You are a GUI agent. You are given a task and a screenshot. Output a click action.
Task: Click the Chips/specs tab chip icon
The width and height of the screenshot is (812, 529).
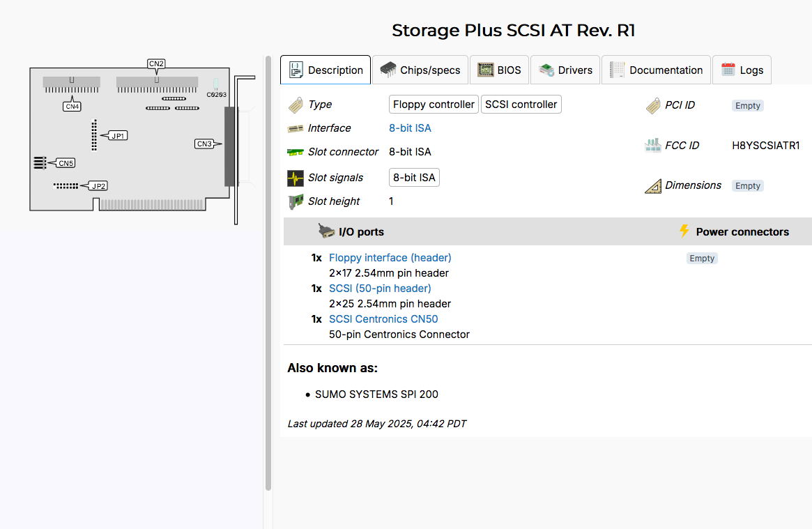click(x=388, y=70)
